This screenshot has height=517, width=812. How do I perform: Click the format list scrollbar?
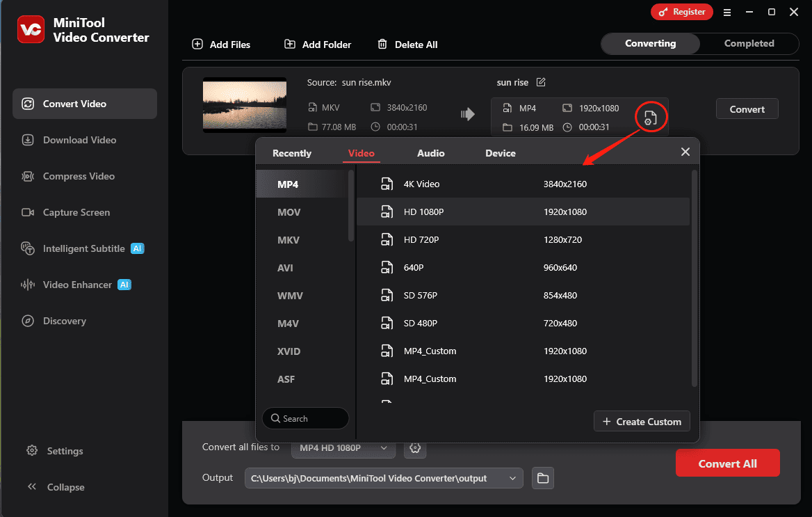(x=351, y=206)
